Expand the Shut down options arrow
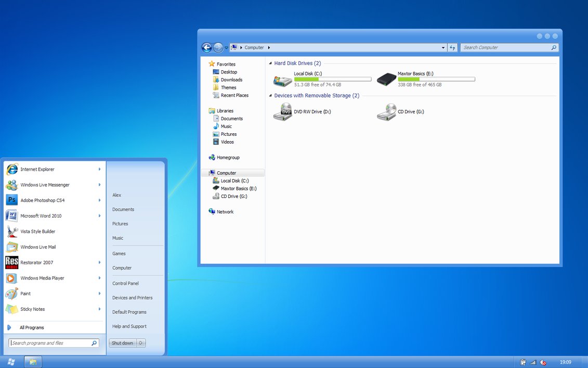This screenshot has height=368, width=588. click(141, 343)
